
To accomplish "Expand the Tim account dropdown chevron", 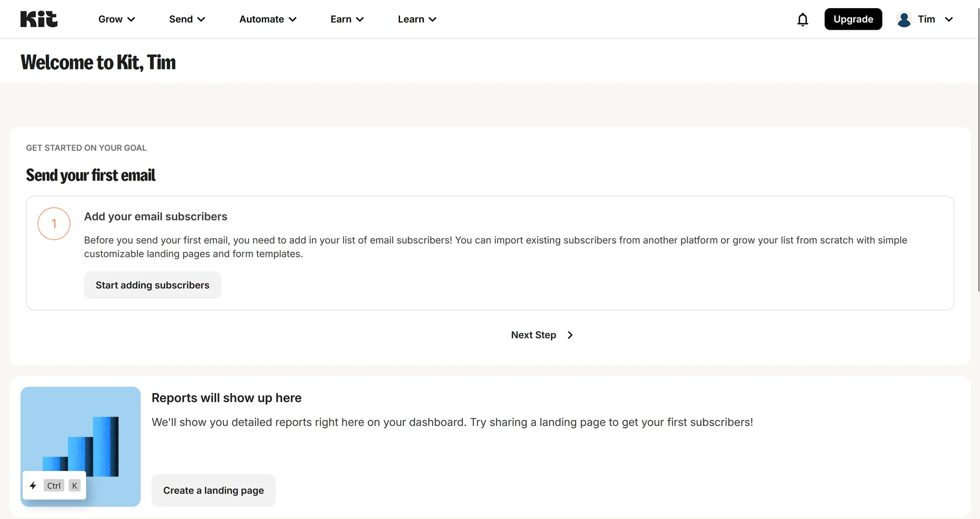I will coord(949,20).
